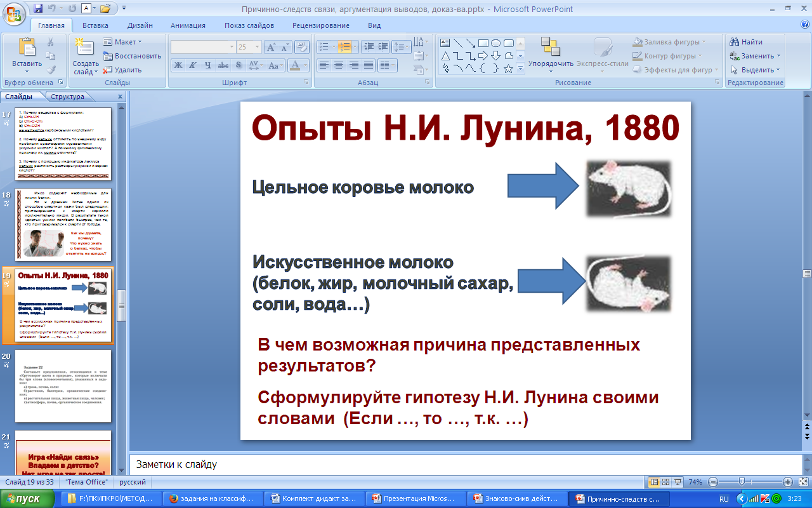Click the Office button logo

(14, 13)
